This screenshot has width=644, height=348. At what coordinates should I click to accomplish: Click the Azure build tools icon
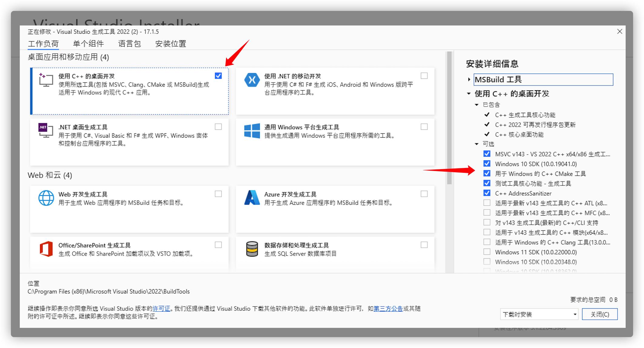[x=252, y=198]
